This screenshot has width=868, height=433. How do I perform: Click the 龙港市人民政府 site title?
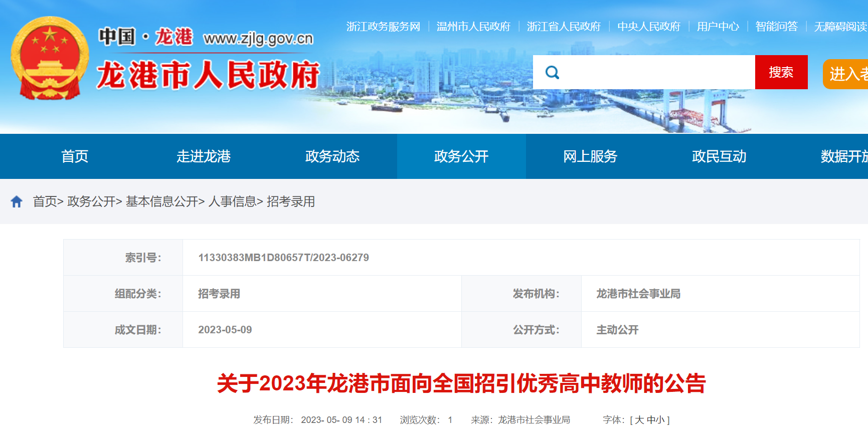tap(208, 76)
